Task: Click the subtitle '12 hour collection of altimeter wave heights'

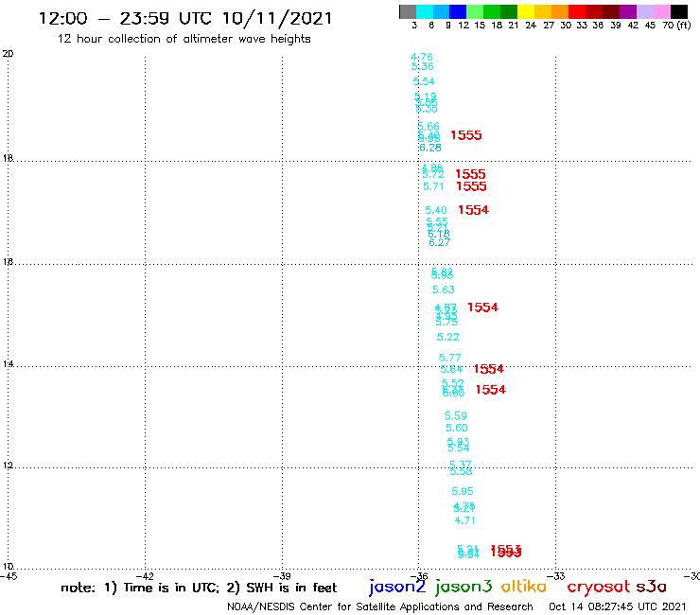Action: (x=184, y=39)
